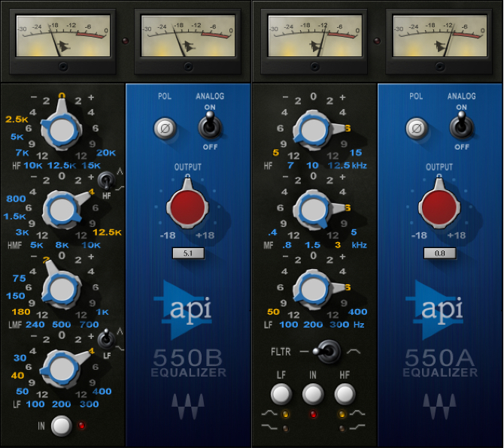The image size is (504, 448).
Task: Select .4 kHz on the 550A MF band
Action: coord(272,232)
